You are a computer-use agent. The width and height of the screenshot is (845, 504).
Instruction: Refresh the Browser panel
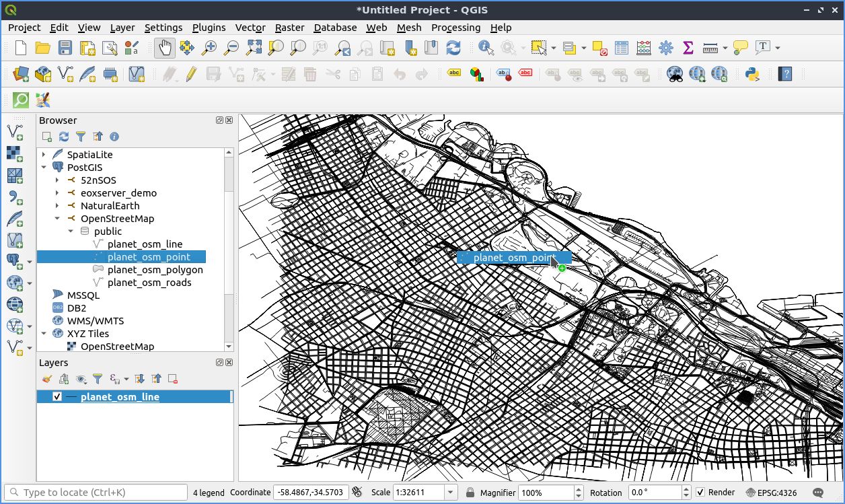(x=64, y=137)
